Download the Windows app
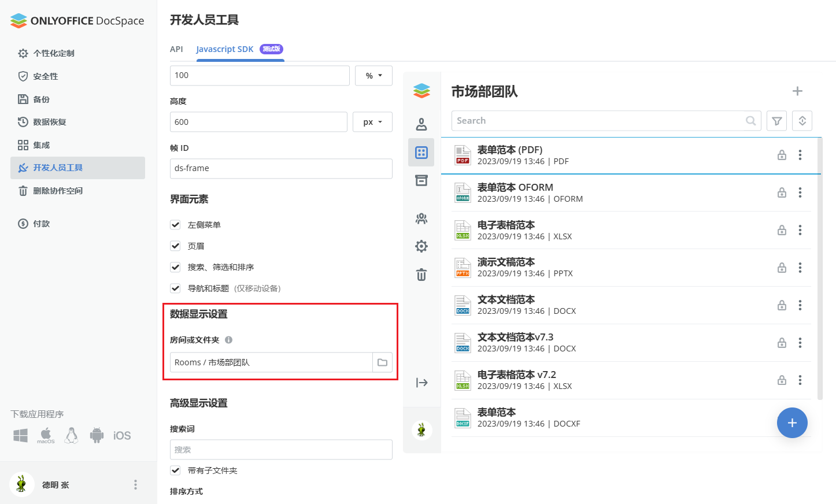The image size is (836, 504). (20, 435)
